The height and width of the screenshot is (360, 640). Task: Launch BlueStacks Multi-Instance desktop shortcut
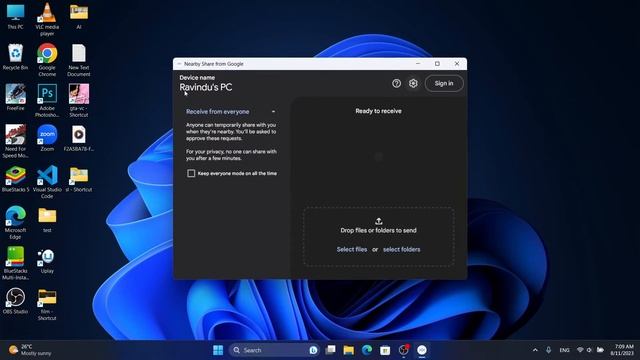click(x=16, y=263)
